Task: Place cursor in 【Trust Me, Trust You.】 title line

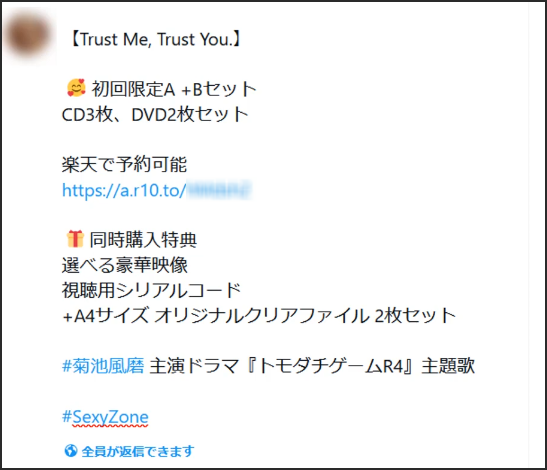Action: pyautogui.click(x=156, y=39)
